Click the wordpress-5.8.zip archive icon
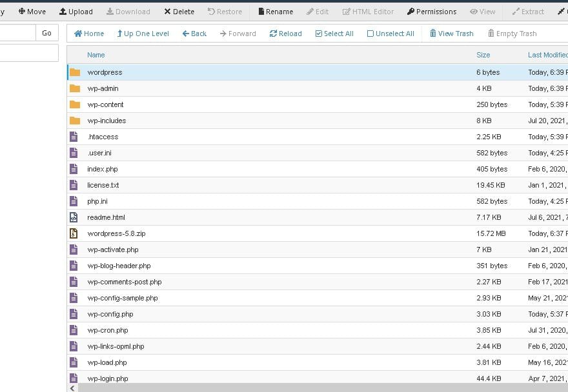Viewport: 568px width, 392px height. [74, 233]
